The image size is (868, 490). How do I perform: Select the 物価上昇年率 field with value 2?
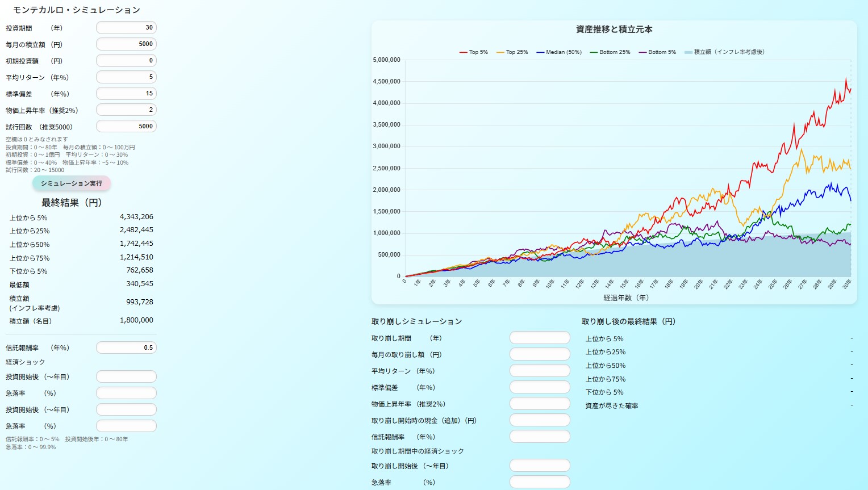click(x=126, y=110)
